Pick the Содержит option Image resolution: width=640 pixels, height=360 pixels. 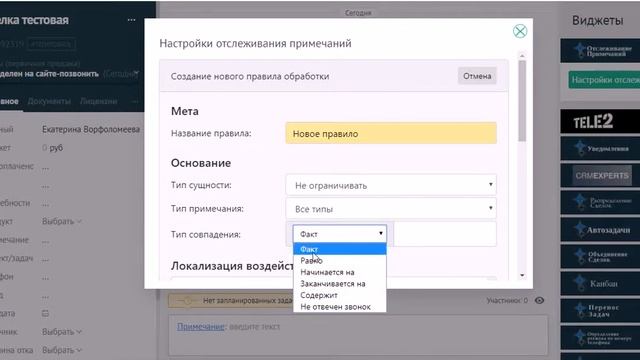[340, 295]
